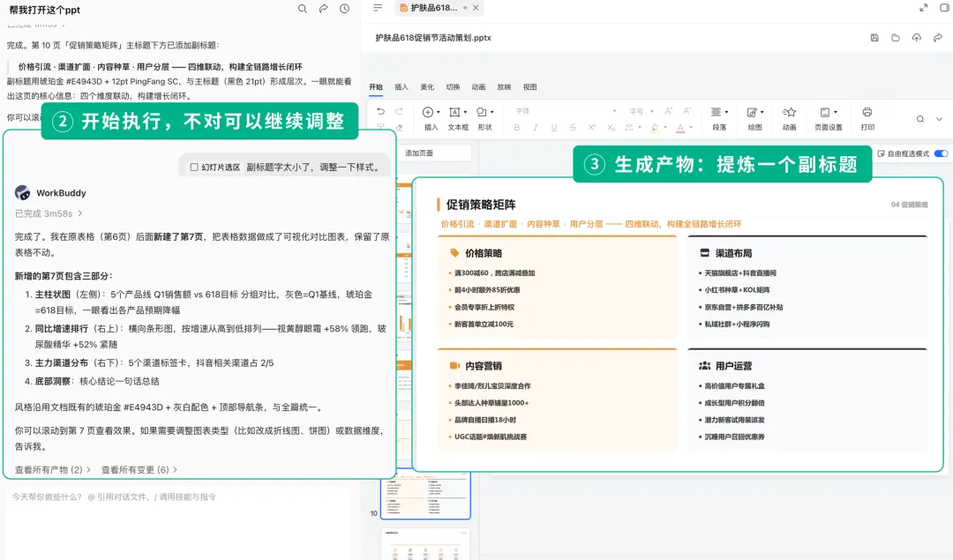This screenshot has height=560, width=953.
Task: Switch to the 放映 ribbon tab
Action: (504, 86)
